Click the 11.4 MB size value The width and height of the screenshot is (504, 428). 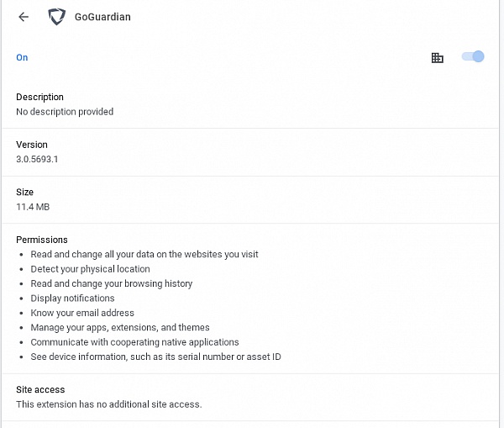click(x=33, y=207)
